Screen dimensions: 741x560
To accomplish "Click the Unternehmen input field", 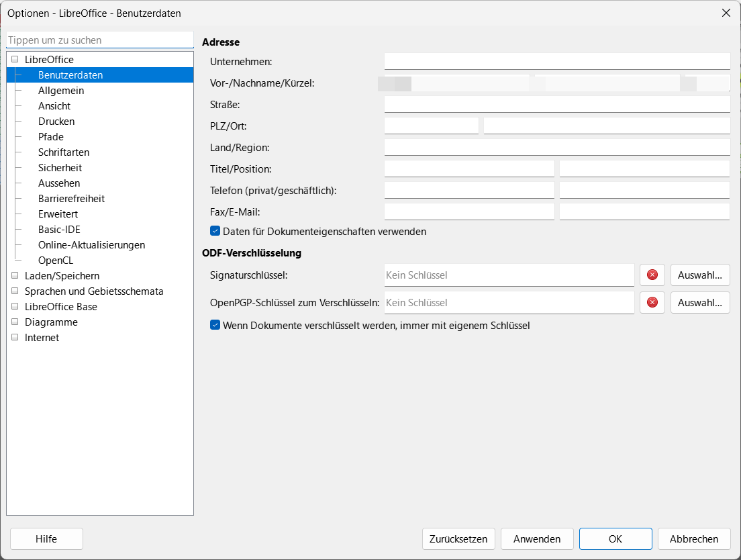I will coord(557,61).
